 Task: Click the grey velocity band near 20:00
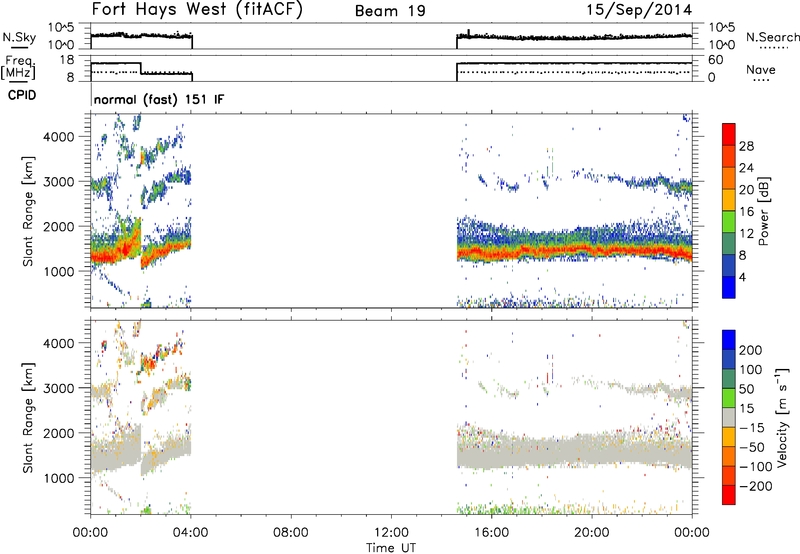tap(592, 450)
